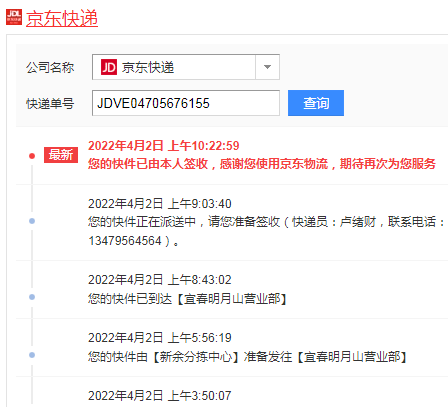448x407 pixels.
Task: Click the blue 查询 button
Action: [316, 103]
